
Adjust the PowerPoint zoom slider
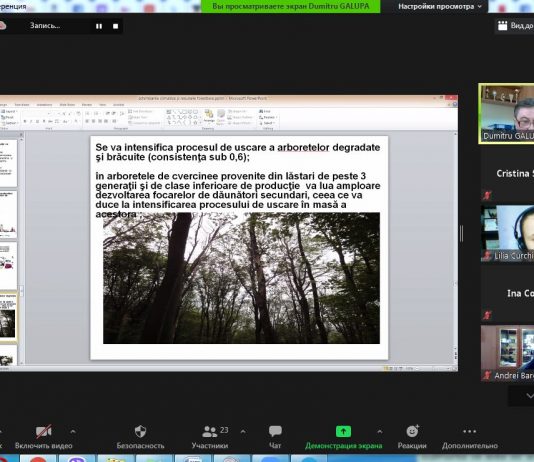[434, 368]
